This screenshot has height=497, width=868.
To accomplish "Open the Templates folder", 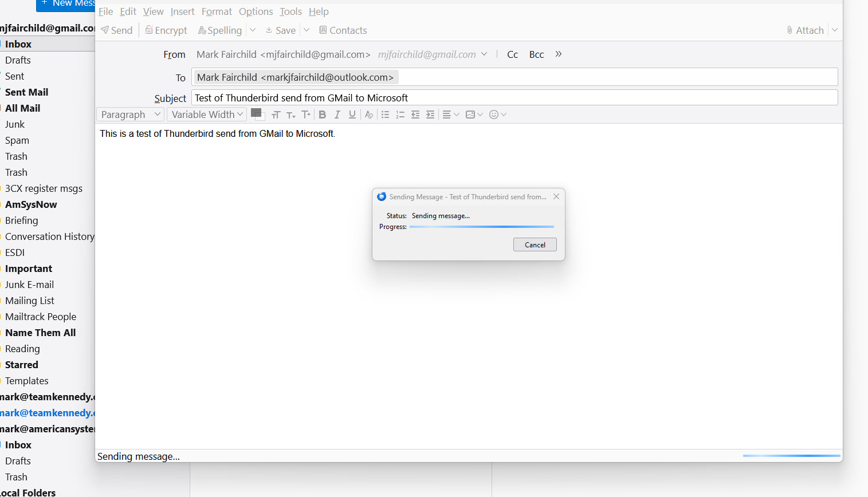I will pyautogui.click(x=27, y=381).
